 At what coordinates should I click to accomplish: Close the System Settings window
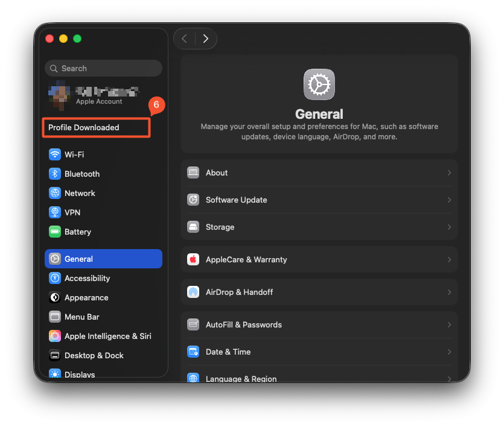[49, 39]
